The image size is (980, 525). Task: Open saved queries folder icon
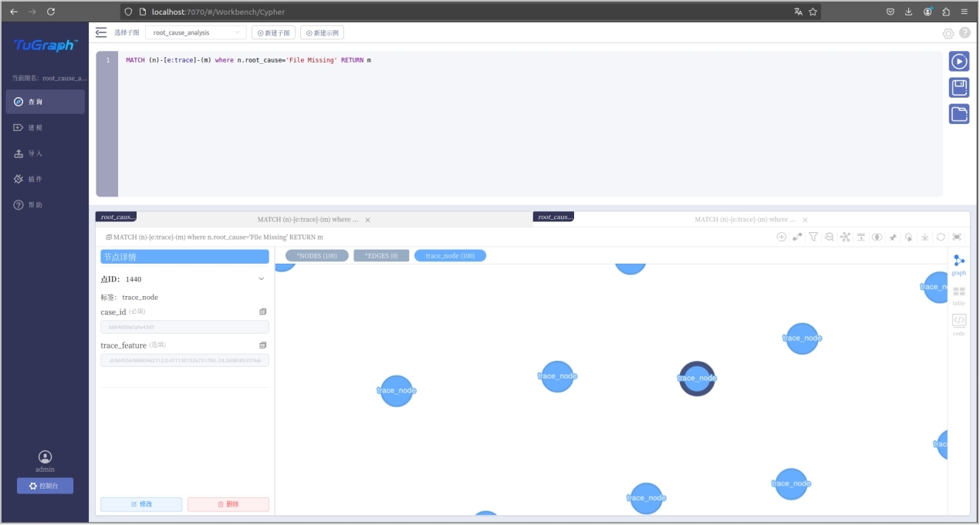point(958,114)
